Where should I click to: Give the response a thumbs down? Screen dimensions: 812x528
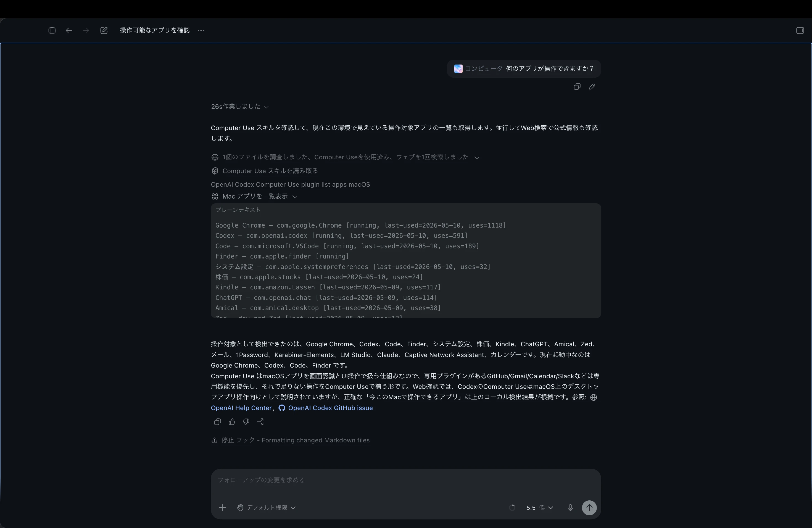tap(246, 422)
